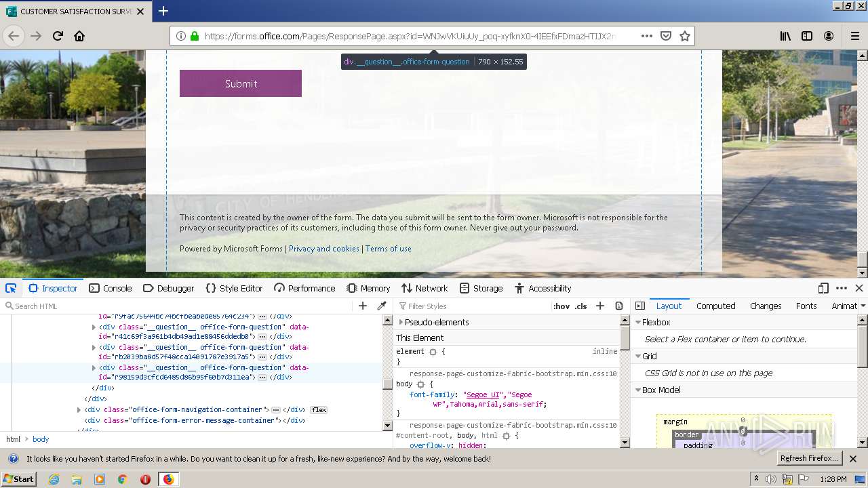Toggle responsive design mode
Viewport: 868px width, 488px height.
click(823, 288)
